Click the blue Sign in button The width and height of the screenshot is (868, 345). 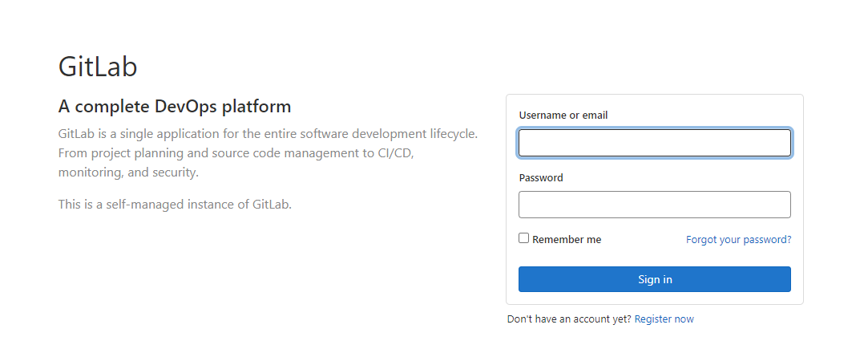click(x=654, y=279)
